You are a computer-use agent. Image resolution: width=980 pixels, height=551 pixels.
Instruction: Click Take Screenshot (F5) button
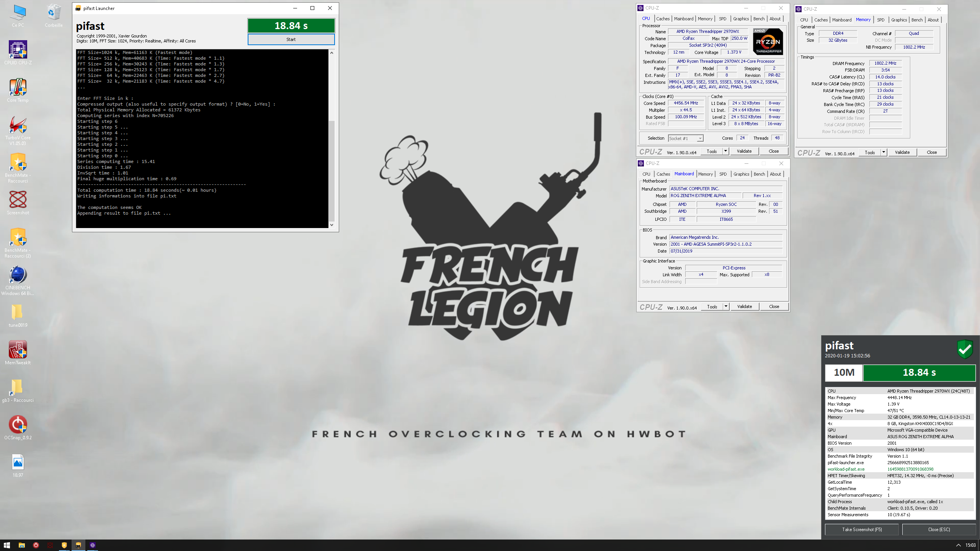[862, 530]
